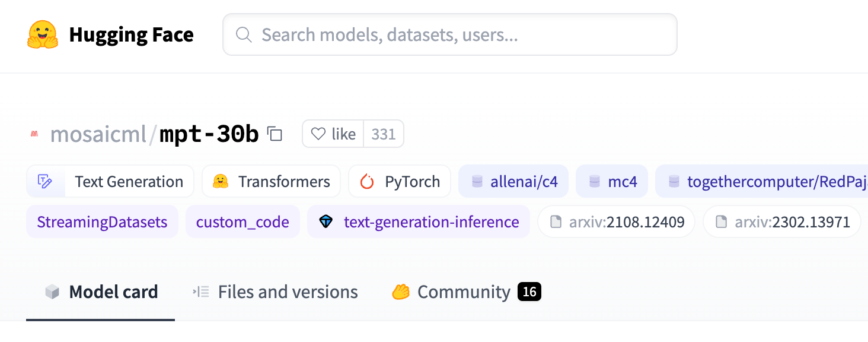The width and height of the screenshot is (868, 342).
Task: Click the text-generation-inference diamond icon
Action: click(x=325, y=222)
